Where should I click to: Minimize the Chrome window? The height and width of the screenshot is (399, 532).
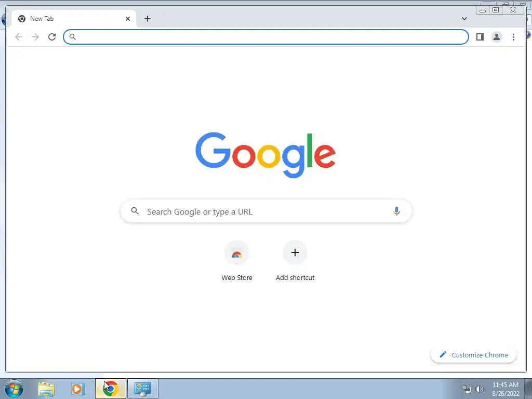[x=483, y=10]
